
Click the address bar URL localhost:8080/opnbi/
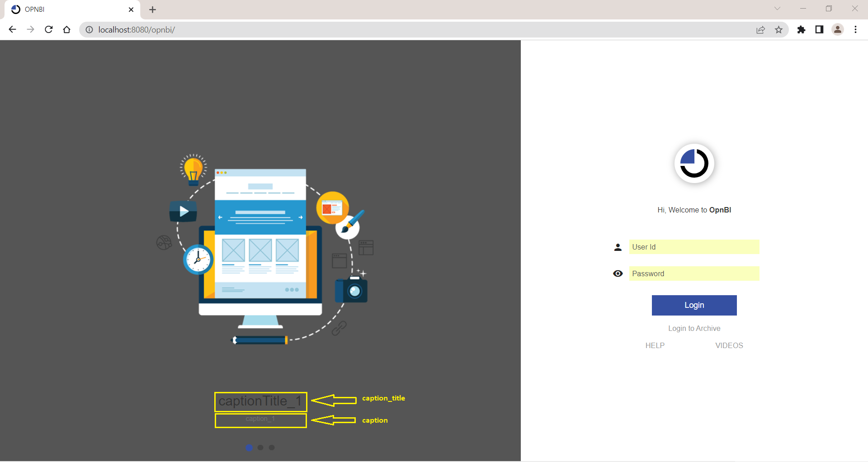pyautogui.click(x=137, y=30)
